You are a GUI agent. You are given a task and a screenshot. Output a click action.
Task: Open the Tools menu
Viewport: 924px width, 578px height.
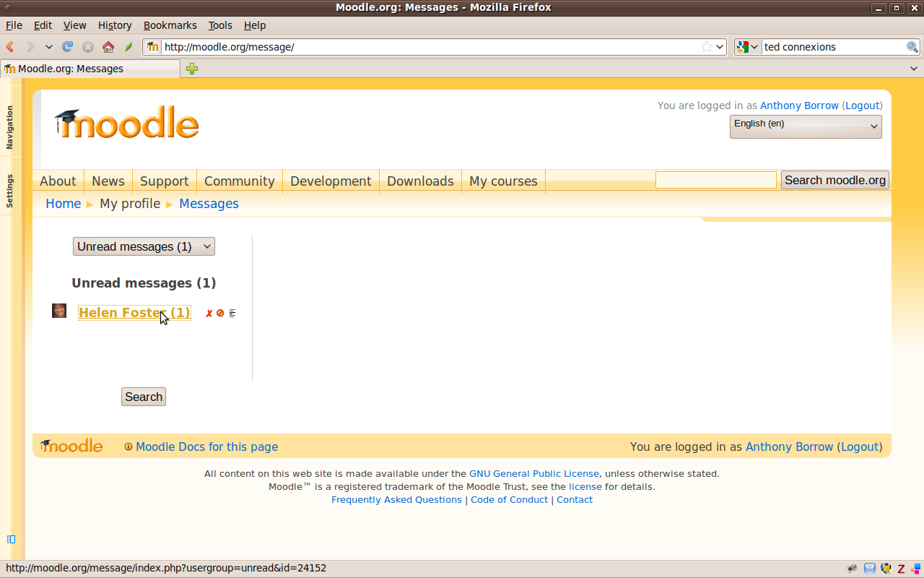220,25
